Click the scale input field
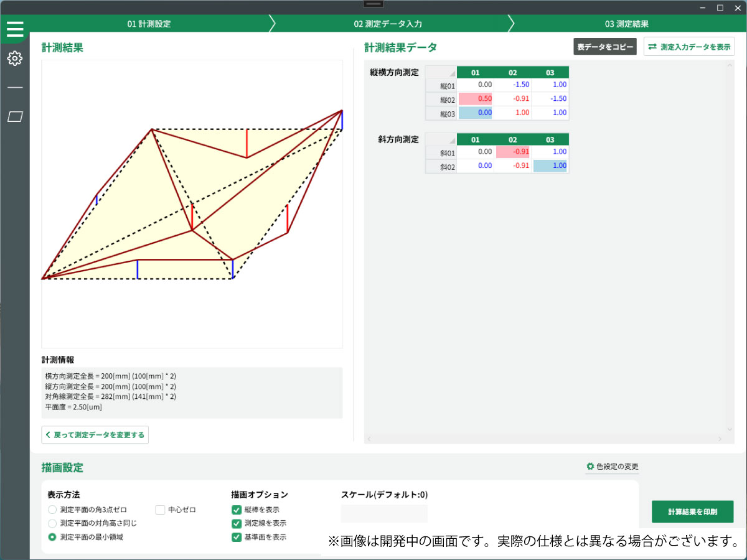747x560 pixels. pyautogui.click(x=384, y=513)
